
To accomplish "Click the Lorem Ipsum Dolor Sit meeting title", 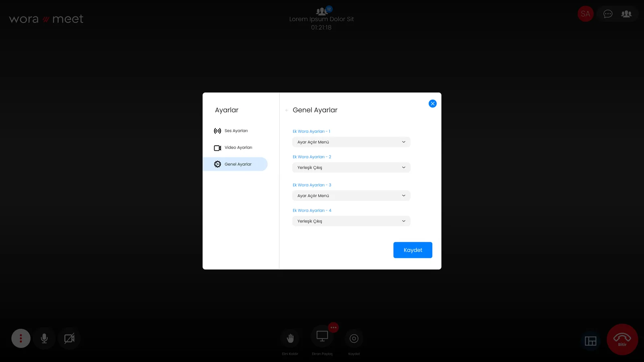I will [322, 19].
